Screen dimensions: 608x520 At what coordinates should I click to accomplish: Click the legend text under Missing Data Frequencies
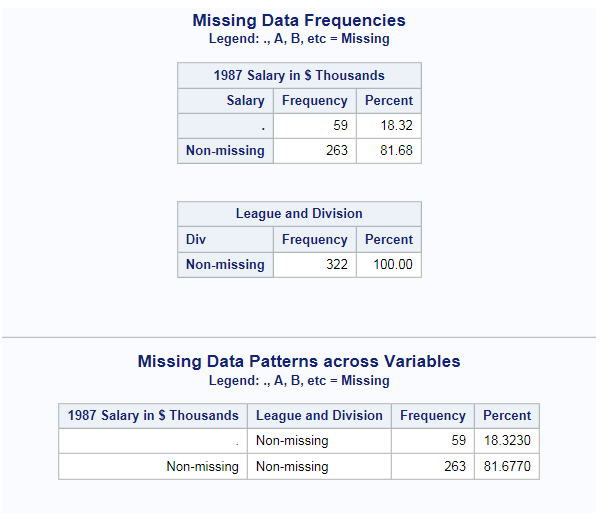click(x=299, y=39)
